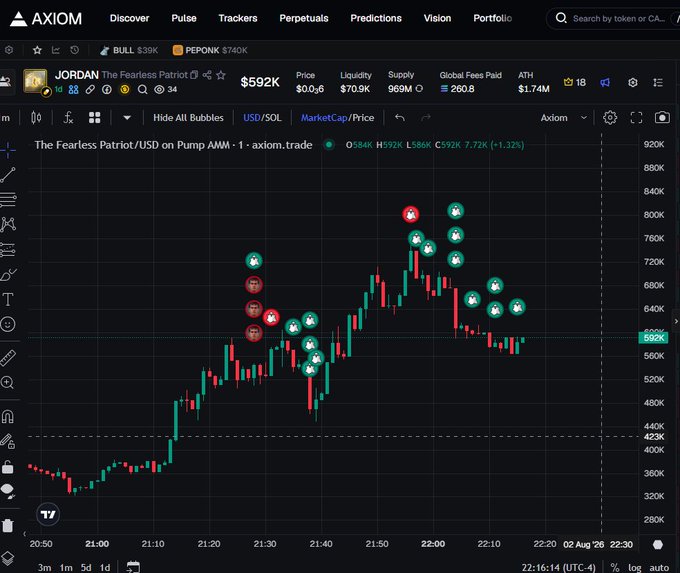This screenshot has height=573, width=680.
Task: Delete drawings with the trash icon
Action: pyautogui.click(x=8, y=525)
